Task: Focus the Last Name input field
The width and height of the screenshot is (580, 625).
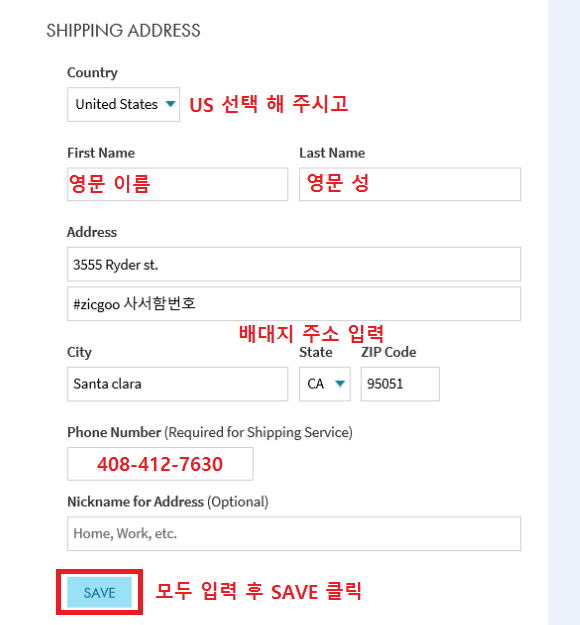Action: (x=410, y=184)
